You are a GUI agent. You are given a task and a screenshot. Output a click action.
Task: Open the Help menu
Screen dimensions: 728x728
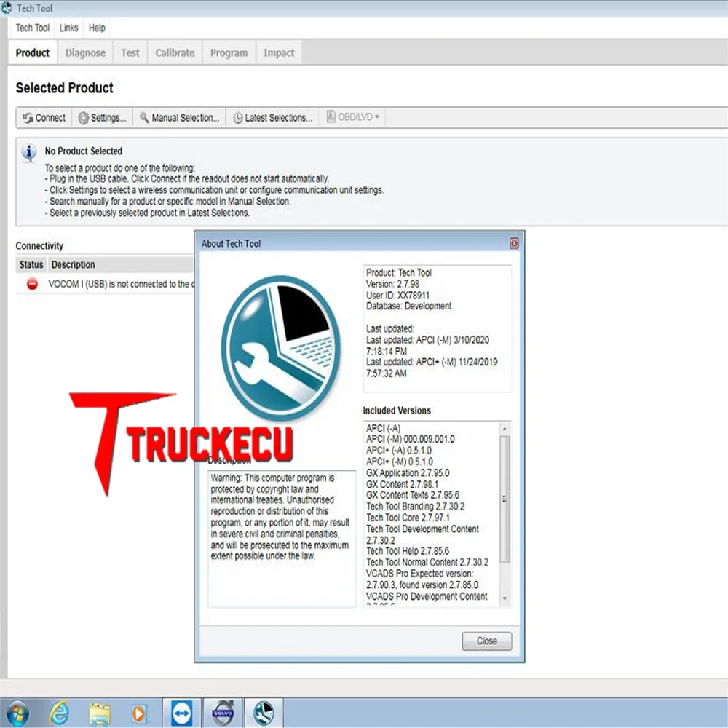[x=97, y=28]
